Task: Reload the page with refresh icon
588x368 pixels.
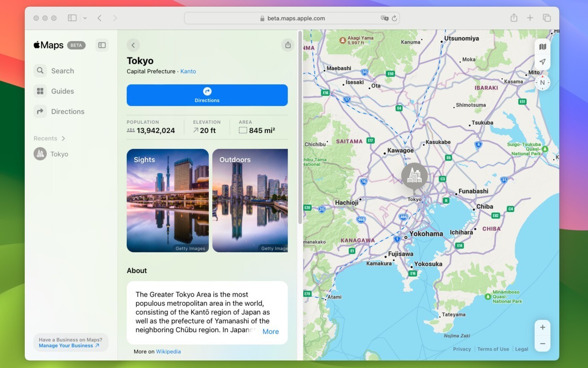Action: (x=394, y=18)
